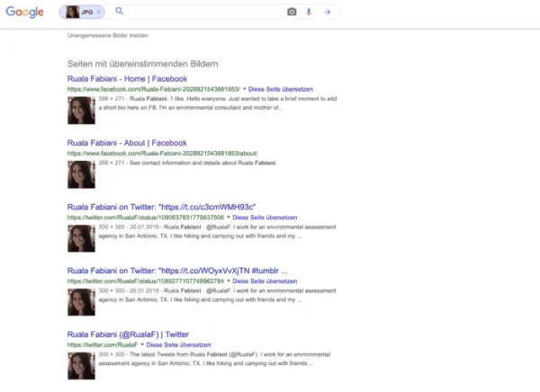Open thumbnail of @RualaF Twitter profile result
The image size is (540, 392).
81,366
